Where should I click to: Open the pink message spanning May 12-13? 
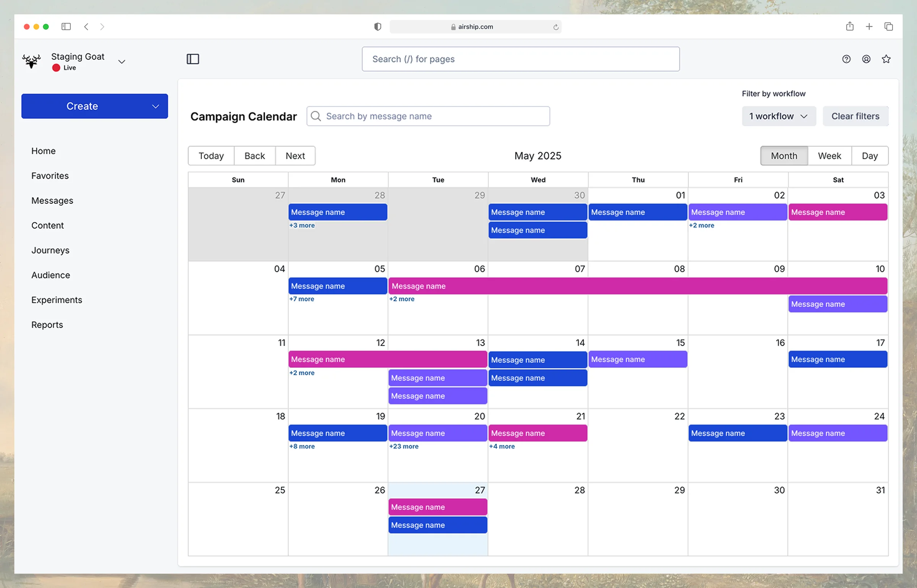point(388,359)
